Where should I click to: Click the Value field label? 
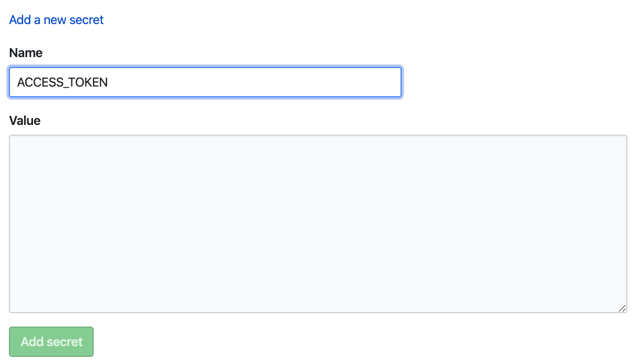(x=25, y=120)
